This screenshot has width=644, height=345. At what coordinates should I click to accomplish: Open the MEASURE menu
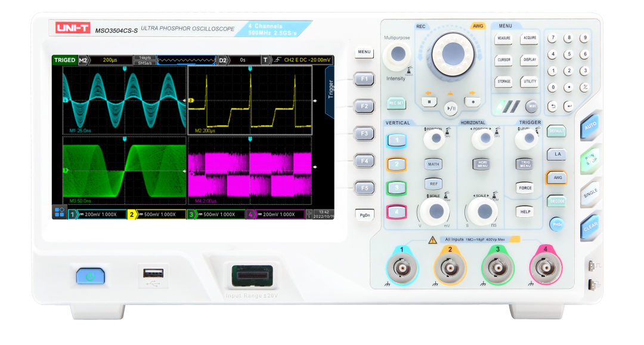point(503,38)
